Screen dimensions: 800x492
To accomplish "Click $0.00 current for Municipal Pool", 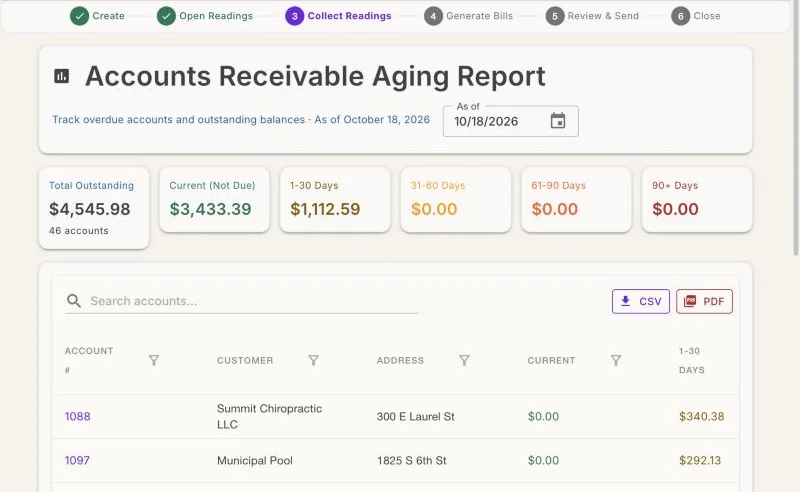I will coord(543,460).
